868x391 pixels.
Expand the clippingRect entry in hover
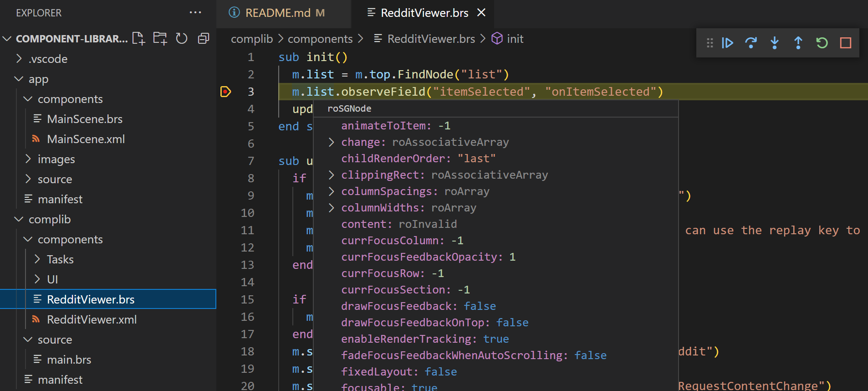click(332, 175)
